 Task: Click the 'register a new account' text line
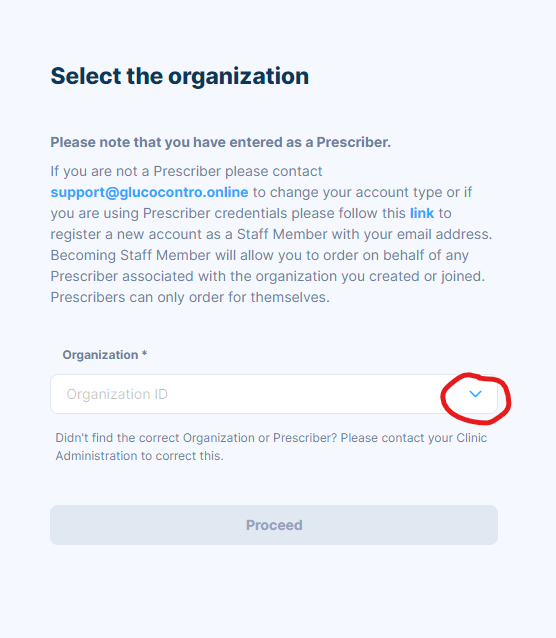point(271,234)
